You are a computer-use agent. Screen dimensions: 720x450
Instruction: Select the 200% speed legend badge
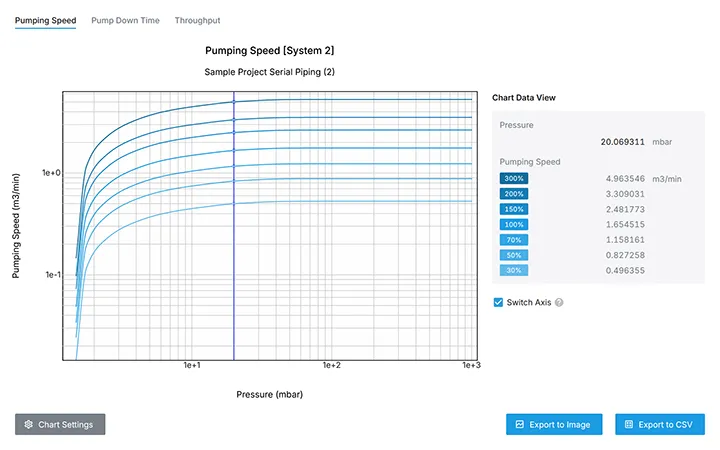[514, 194]
